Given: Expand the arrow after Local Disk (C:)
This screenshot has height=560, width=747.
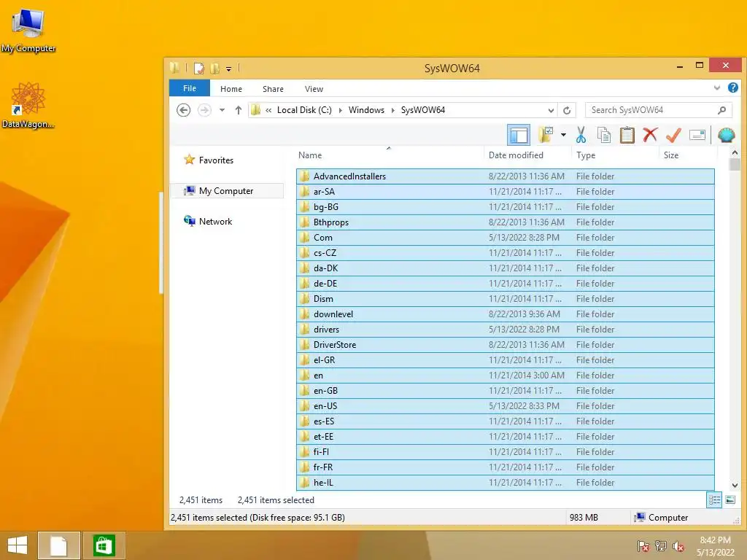Looking at the screenshot, I should [x=340, y=111].
